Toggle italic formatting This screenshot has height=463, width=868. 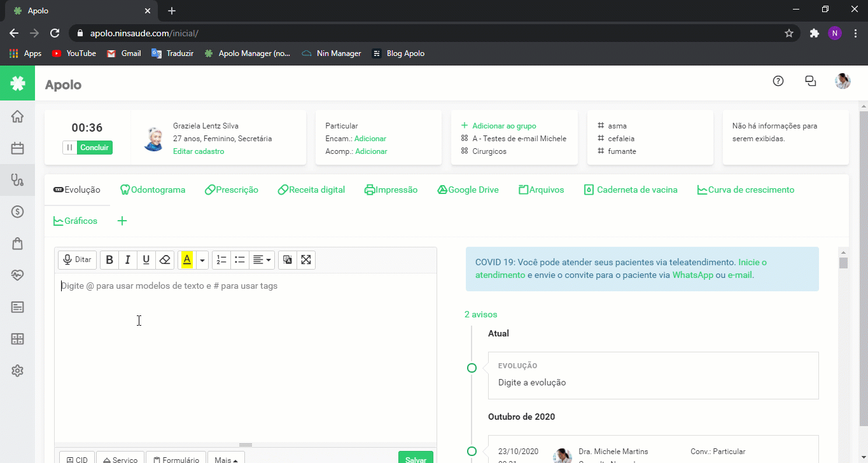point(127,259)
